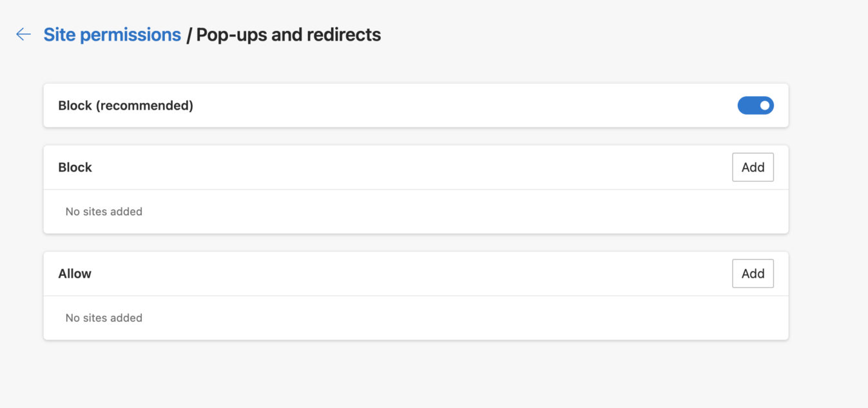Select the "Block" list section heading
Viewport: 868px width, 408px height.
point(75,168)
